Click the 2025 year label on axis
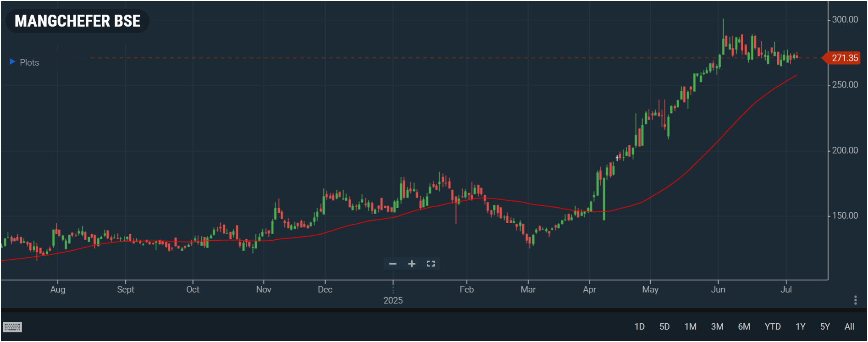This screenshot has height=342, width=868. [393, 300]
